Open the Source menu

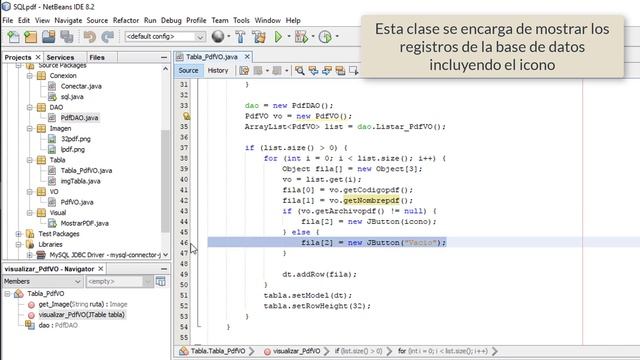click(x=97, y=20)
